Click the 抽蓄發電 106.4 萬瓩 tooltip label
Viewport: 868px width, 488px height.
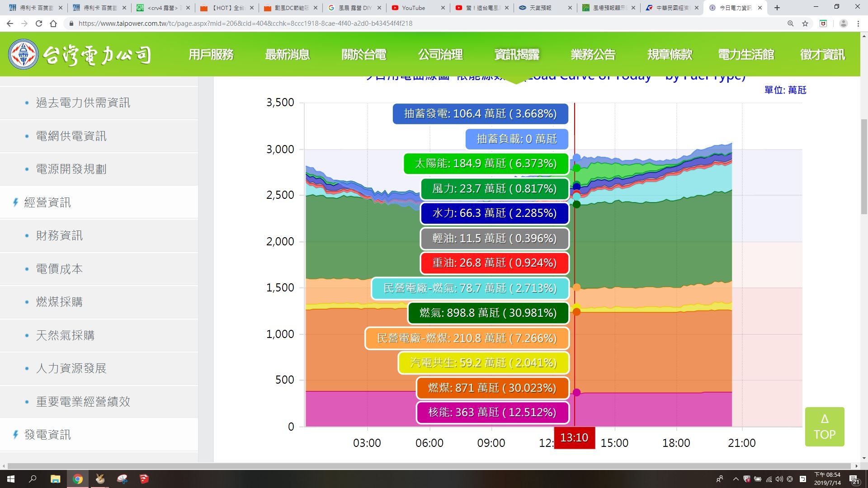pyautogui.click(x=481, y=114)
